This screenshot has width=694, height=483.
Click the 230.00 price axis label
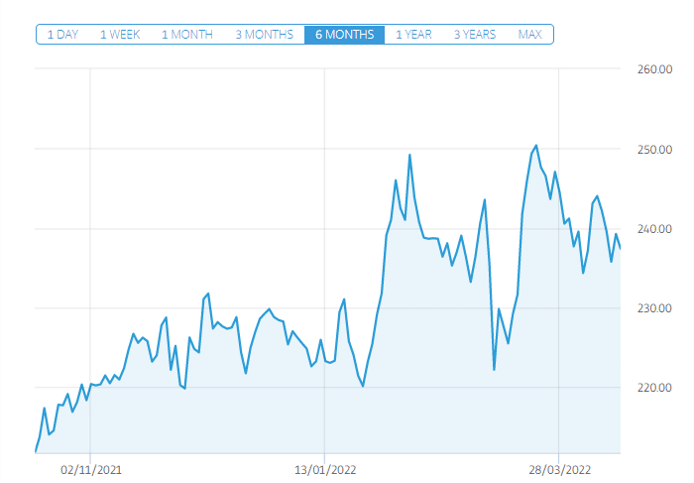pyautogui.click(x=651, y=308)
